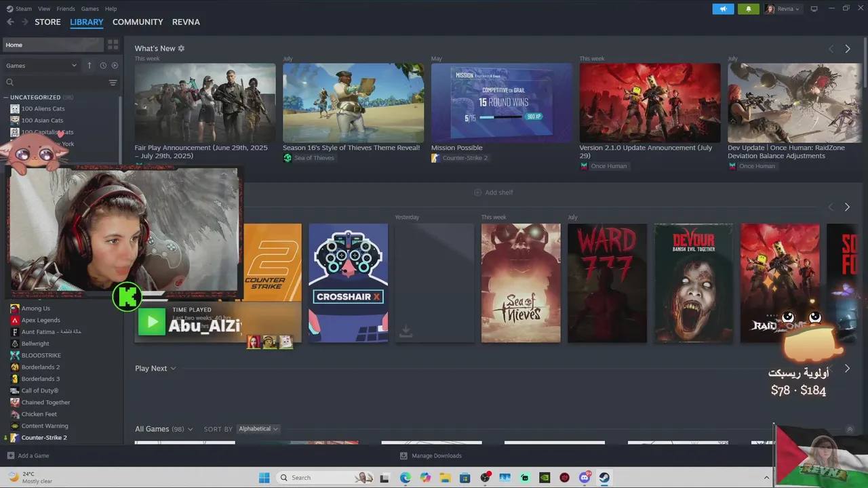The height and width of the screenshot is (488, 868).
Task: Open the blue announcements megaphone button
Action: coord(723,9)
